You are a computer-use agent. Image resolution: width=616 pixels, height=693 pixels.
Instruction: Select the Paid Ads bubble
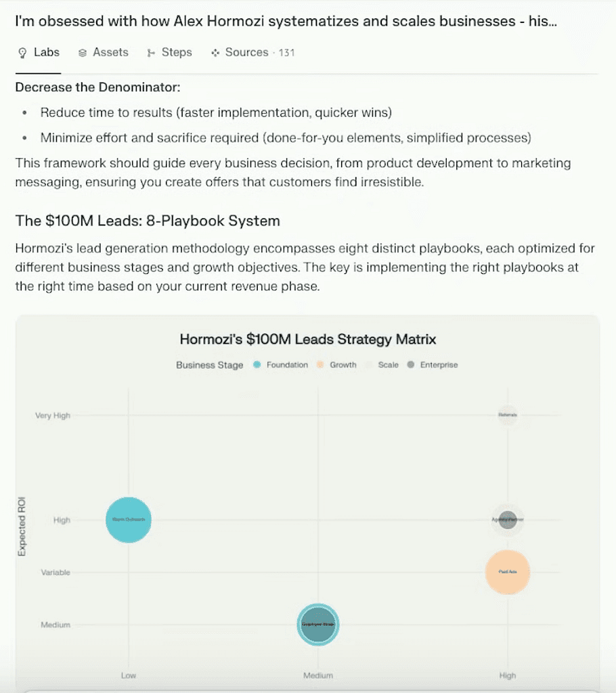point(507,572)
